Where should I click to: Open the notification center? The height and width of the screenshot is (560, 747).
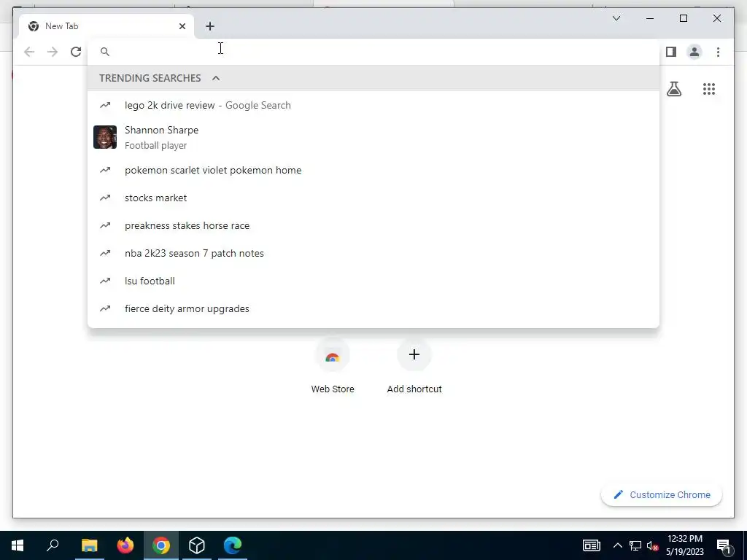coord(724,545)
